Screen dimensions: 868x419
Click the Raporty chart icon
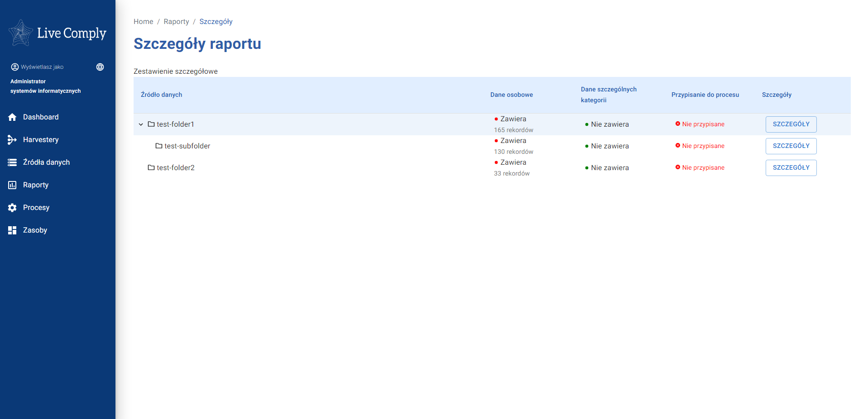click(12, 185)
